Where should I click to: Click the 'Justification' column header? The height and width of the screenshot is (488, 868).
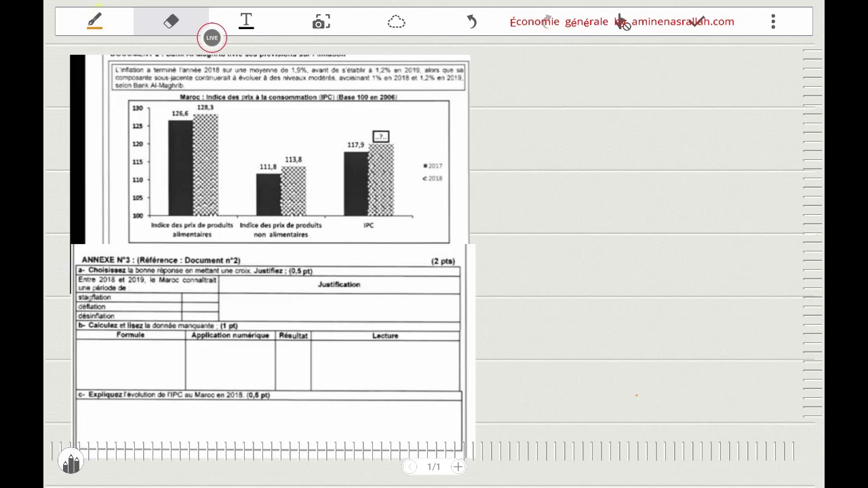coord(339,285)
